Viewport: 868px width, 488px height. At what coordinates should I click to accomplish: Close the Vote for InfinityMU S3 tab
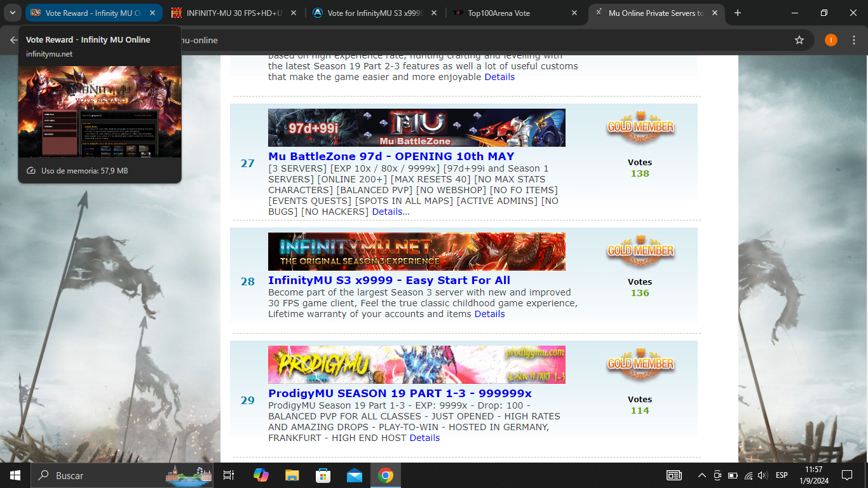(434, 13)
